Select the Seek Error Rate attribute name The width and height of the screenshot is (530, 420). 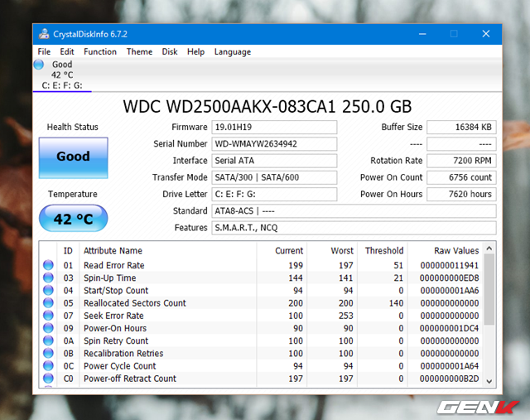click(x=113, y=315)
